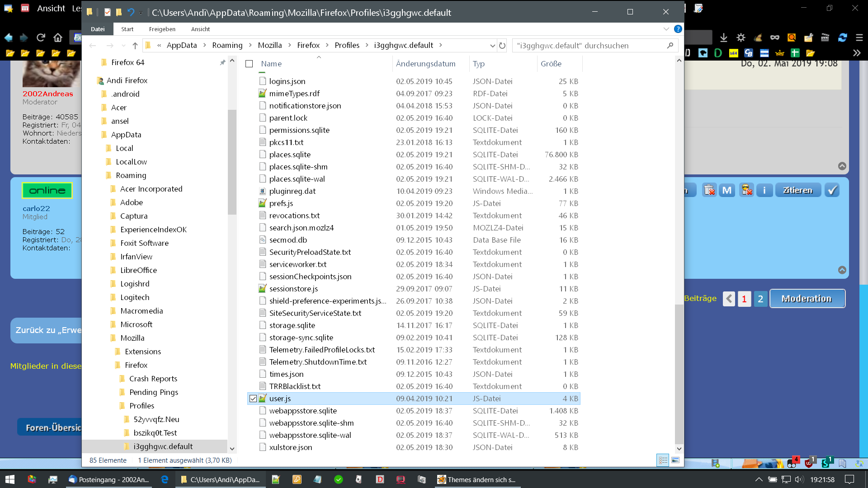
Task: Click the search magnifier icon in Explorer
Action: (670, 46)
